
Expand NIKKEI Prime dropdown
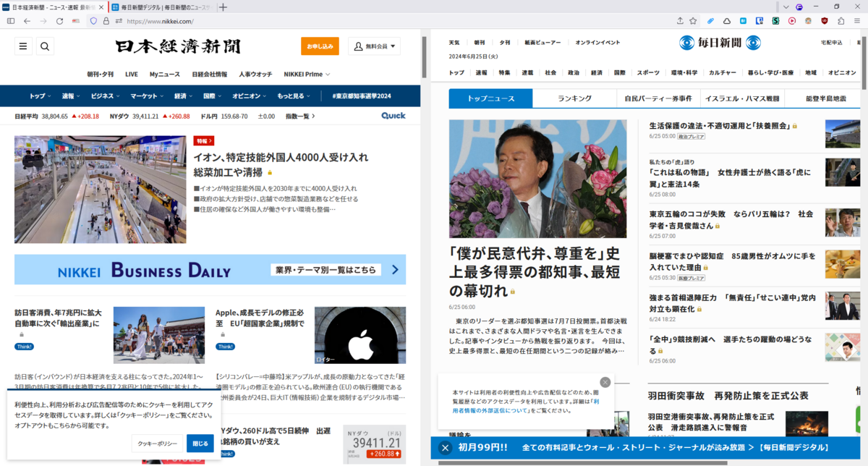coord(307,74)
